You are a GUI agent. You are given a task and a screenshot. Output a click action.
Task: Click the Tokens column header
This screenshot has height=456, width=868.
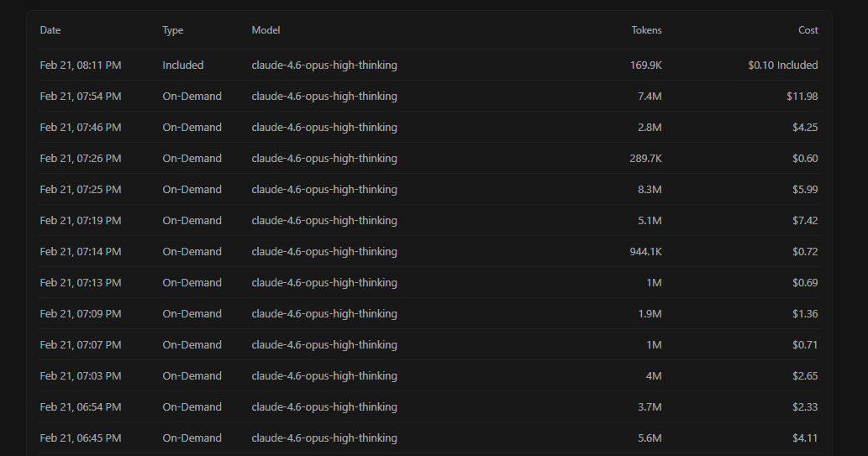click(646, 30)
